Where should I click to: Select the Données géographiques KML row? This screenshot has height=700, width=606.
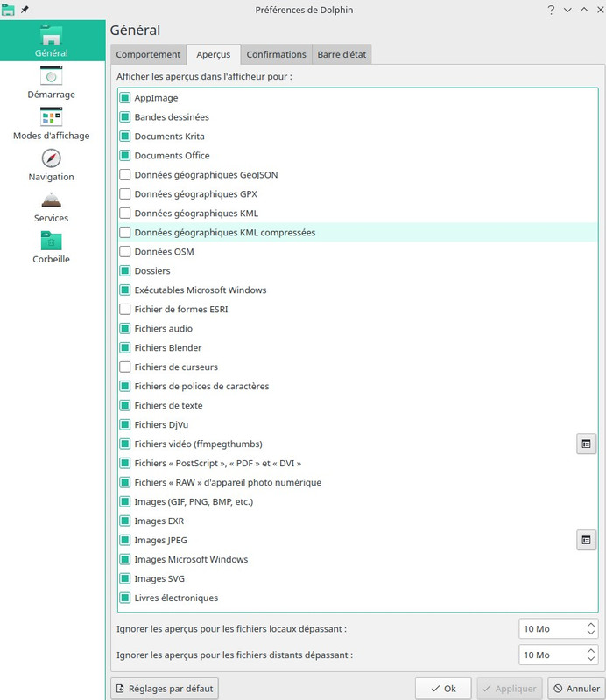[358, 213]
